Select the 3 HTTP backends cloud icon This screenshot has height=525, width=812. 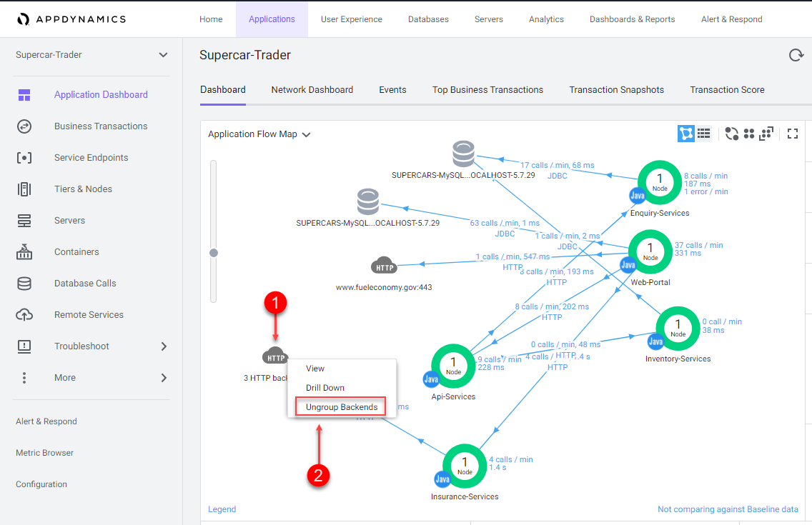pyautogui.click(x=275, y=356)
